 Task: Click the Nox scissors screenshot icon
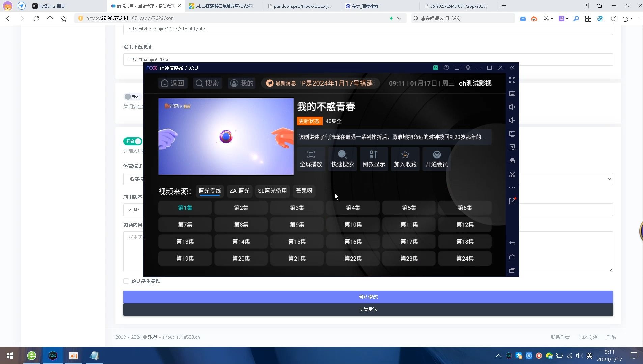[512, 174]
